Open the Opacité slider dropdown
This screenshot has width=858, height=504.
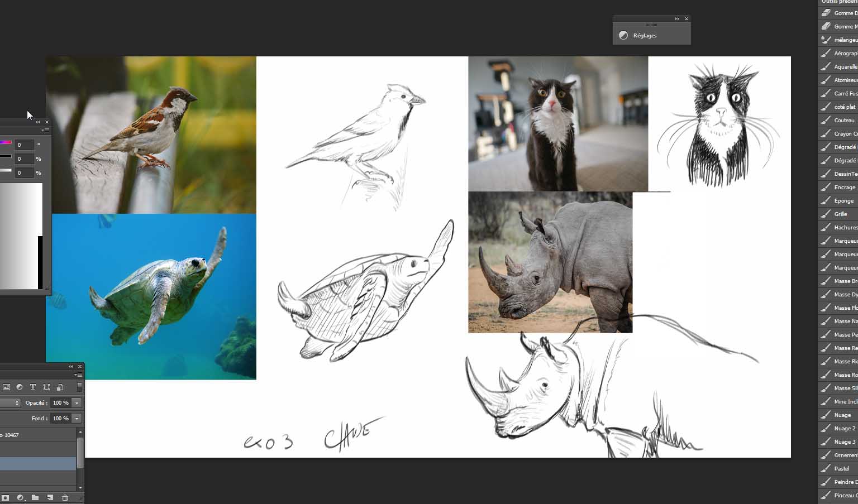(x=77, y=402)
